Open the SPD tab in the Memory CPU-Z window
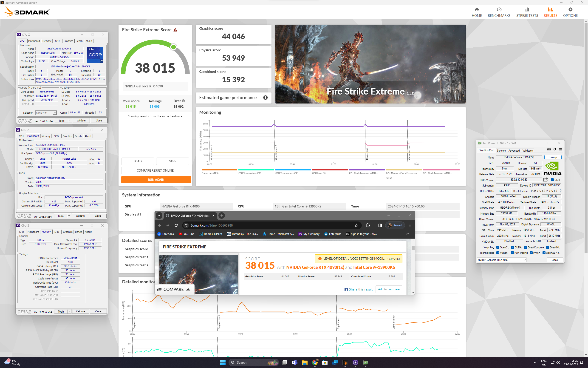 [x=57, y=232]
